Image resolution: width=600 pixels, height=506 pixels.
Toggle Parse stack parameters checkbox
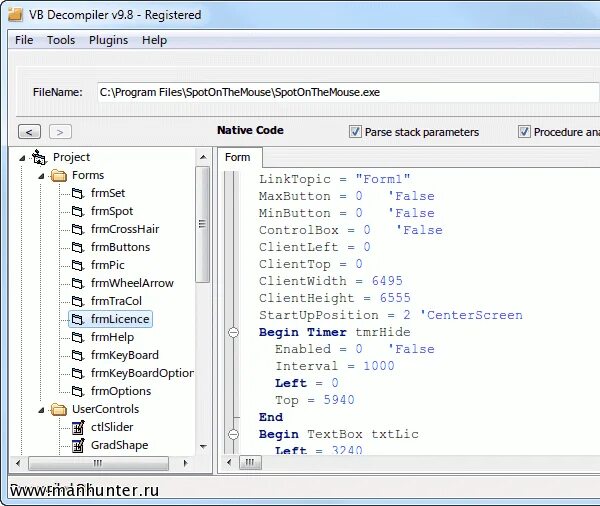355,132
